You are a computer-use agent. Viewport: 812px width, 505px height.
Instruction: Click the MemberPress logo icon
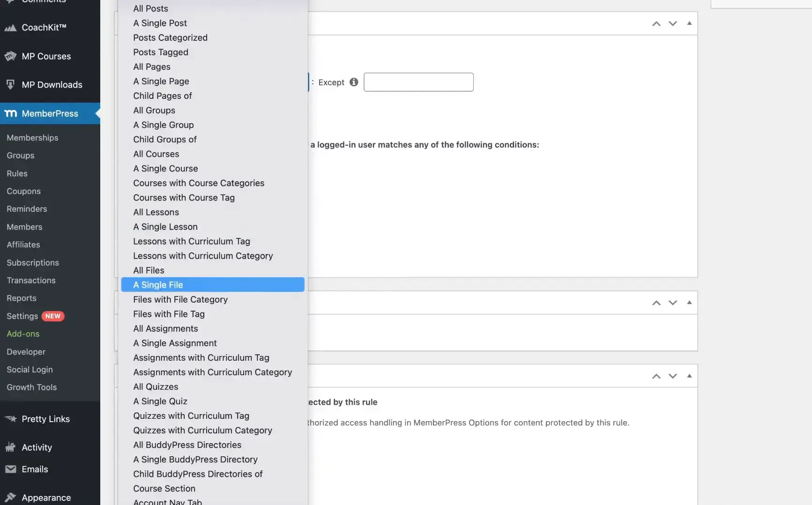click(10, 113)
